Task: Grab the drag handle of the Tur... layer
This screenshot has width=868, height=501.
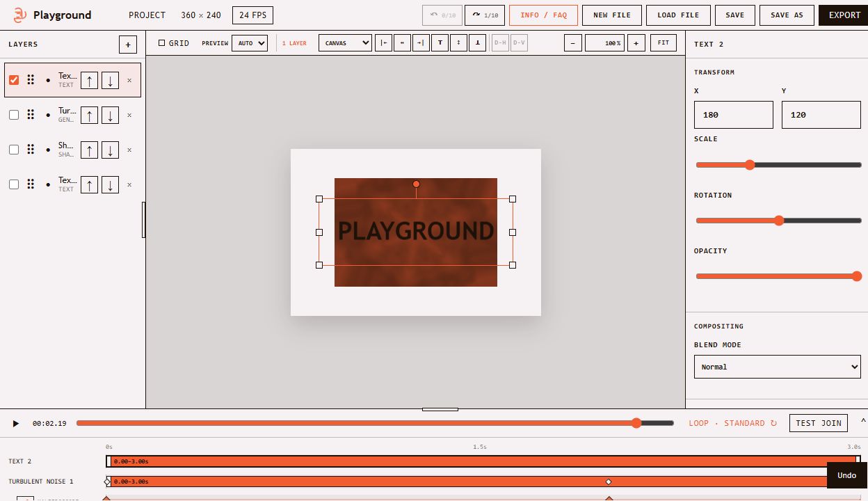Action: point(31,115)
